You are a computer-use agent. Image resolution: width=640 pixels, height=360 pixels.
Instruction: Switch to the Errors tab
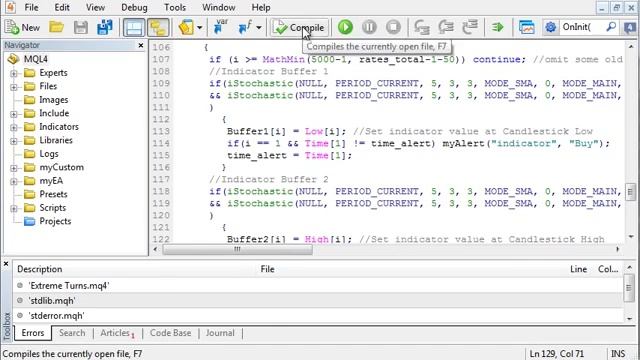(x=33, y=333)
